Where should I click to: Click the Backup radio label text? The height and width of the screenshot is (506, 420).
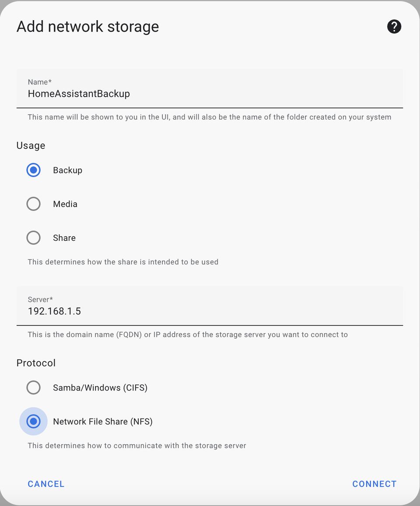click(67, 170)
